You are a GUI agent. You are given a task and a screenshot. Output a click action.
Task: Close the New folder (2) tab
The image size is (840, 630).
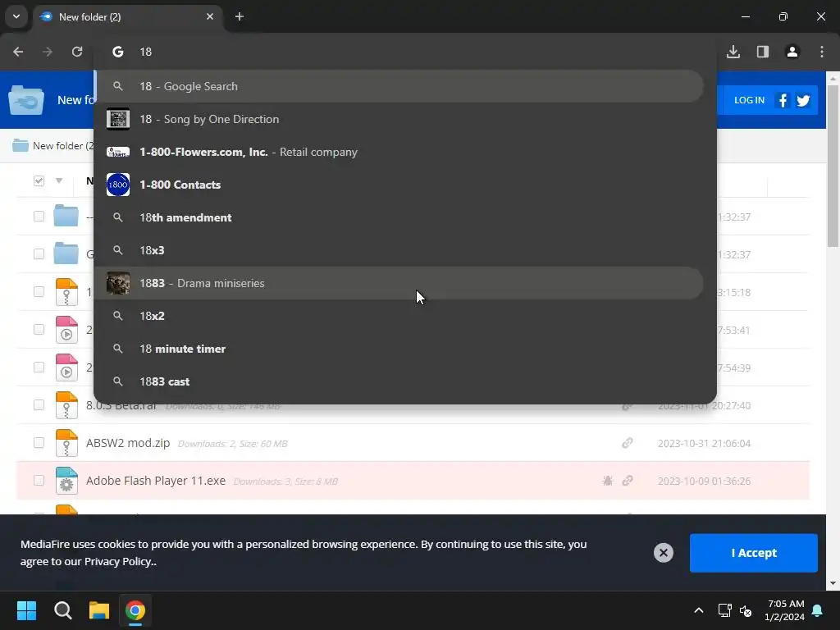(210, 16)
